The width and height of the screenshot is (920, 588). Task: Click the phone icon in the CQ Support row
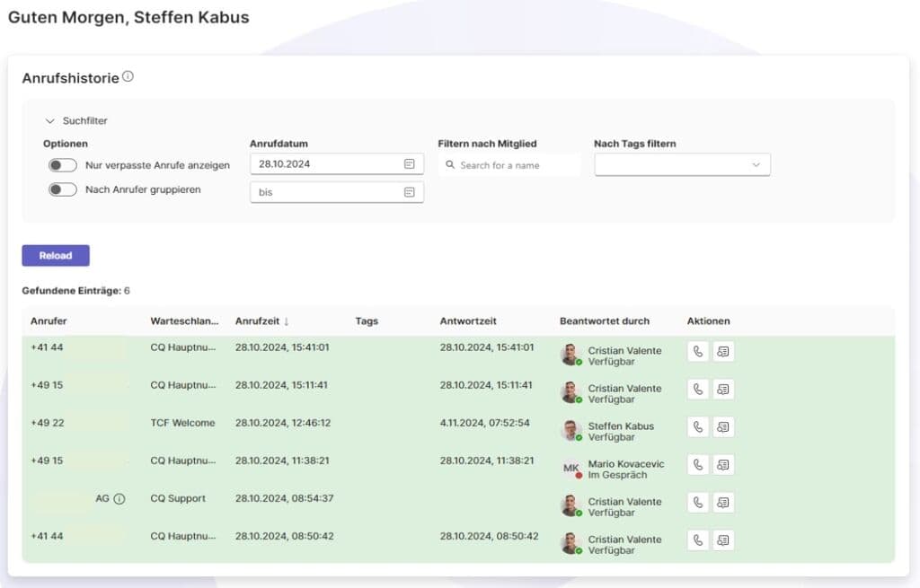pos(697,503)
